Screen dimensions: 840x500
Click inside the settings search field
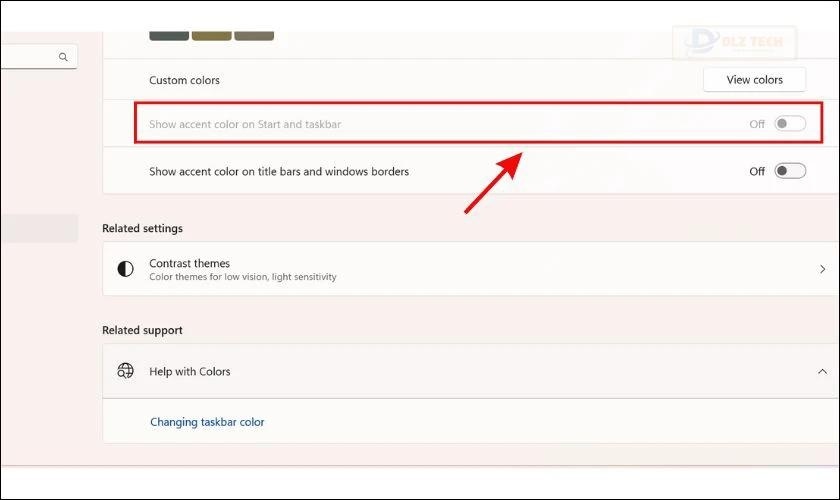pos(28,58)
